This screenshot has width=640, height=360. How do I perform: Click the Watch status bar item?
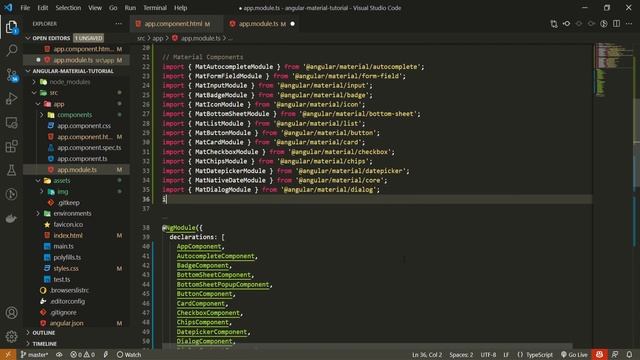129,355
